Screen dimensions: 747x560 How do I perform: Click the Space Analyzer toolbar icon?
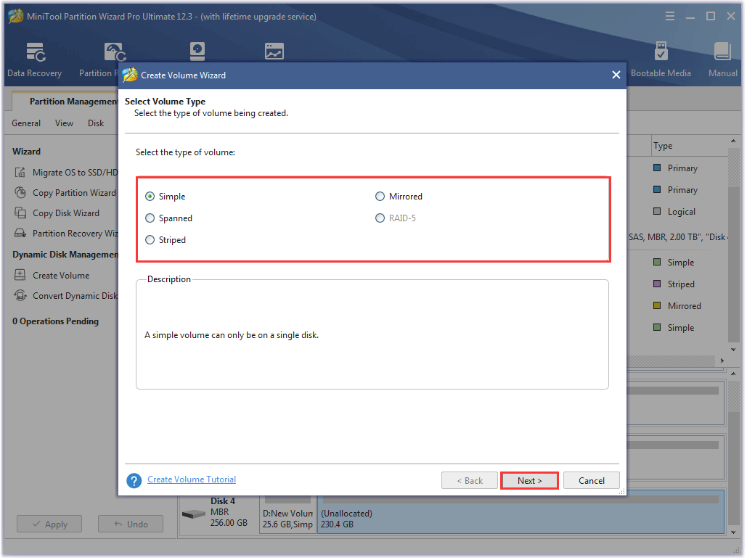(x=274, y=52)
